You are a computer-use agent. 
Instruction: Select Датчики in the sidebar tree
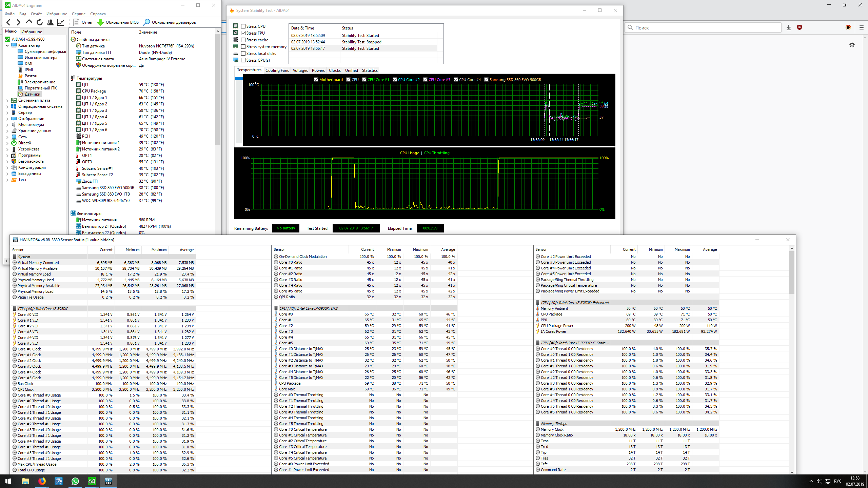32,94
